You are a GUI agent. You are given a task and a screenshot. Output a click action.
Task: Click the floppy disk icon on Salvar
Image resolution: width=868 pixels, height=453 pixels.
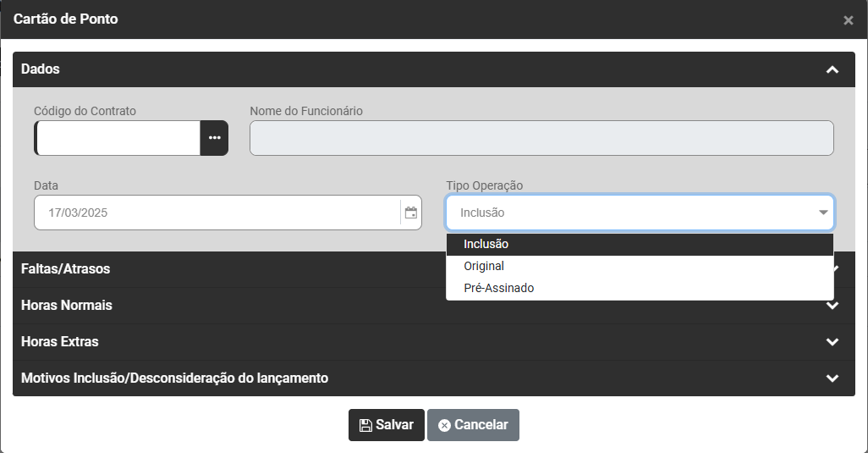tap(365, 425)
